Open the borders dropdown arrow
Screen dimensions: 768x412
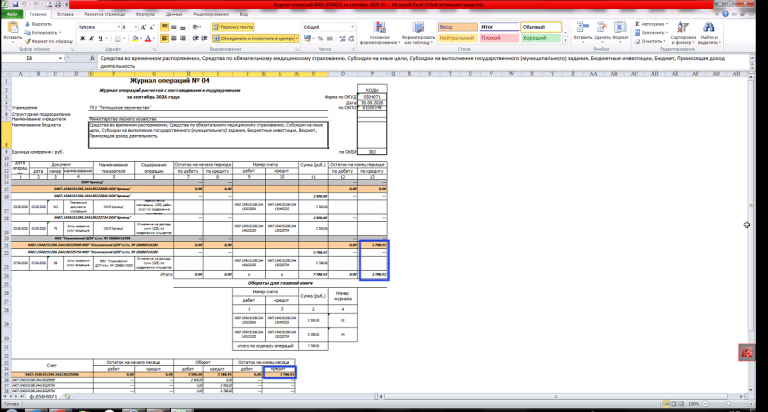(x=124, y=38)
